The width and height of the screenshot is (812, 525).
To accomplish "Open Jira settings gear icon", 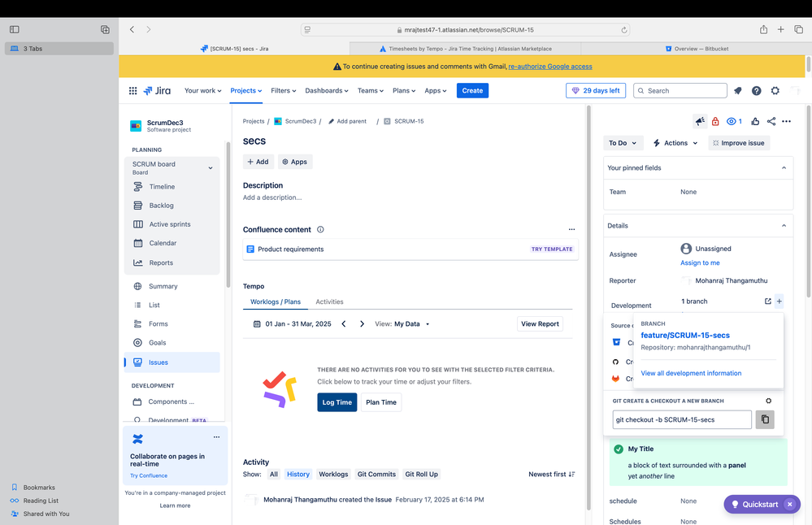I will 775,90.
